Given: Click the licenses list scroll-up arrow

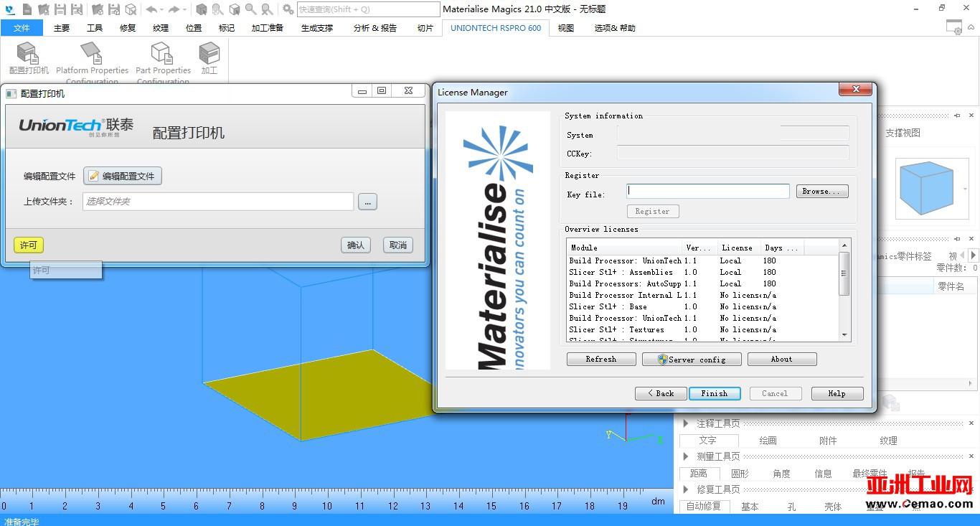Looking at the screenshot, I should click(844, 245).
